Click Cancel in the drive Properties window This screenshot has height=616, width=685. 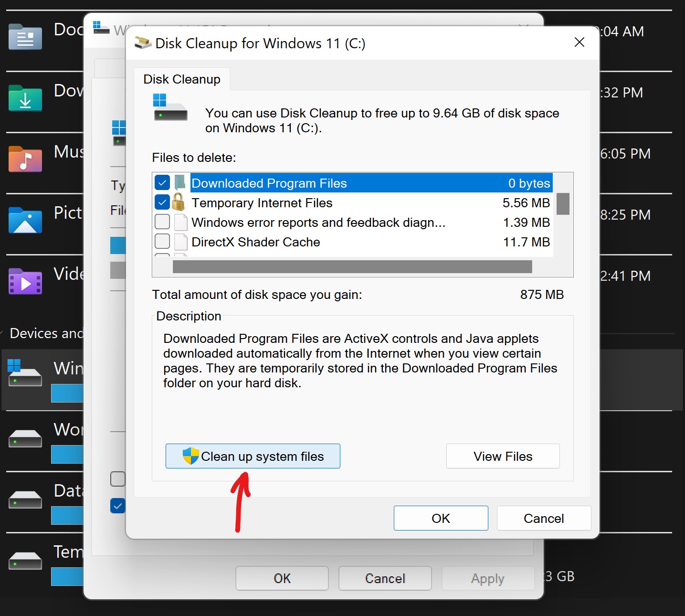tap(385, 578)
